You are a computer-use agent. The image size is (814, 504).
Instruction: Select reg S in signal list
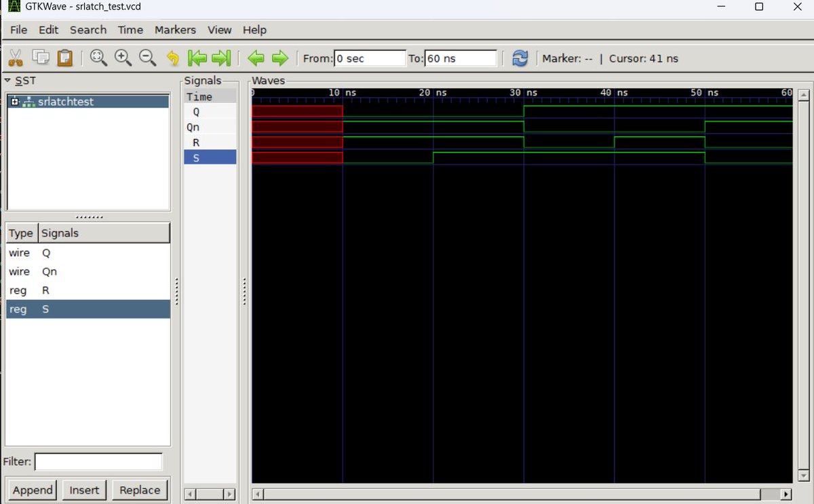88,309
